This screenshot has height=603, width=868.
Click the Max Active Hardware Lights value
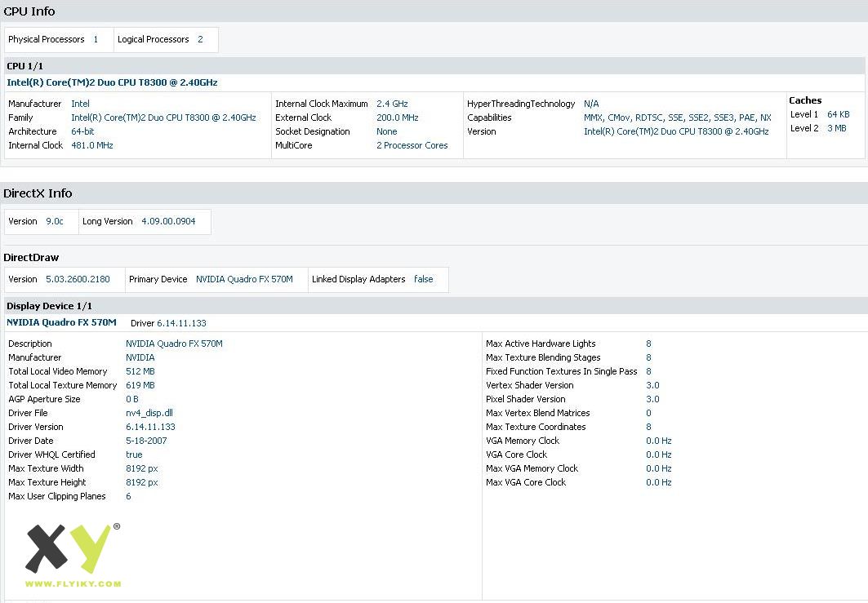pos(649,344)
